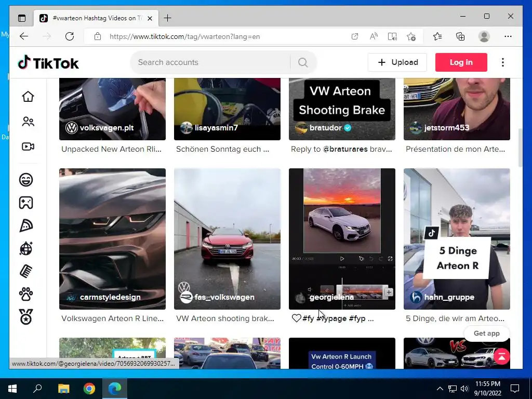Open the notification center icon

pos(515,389)
